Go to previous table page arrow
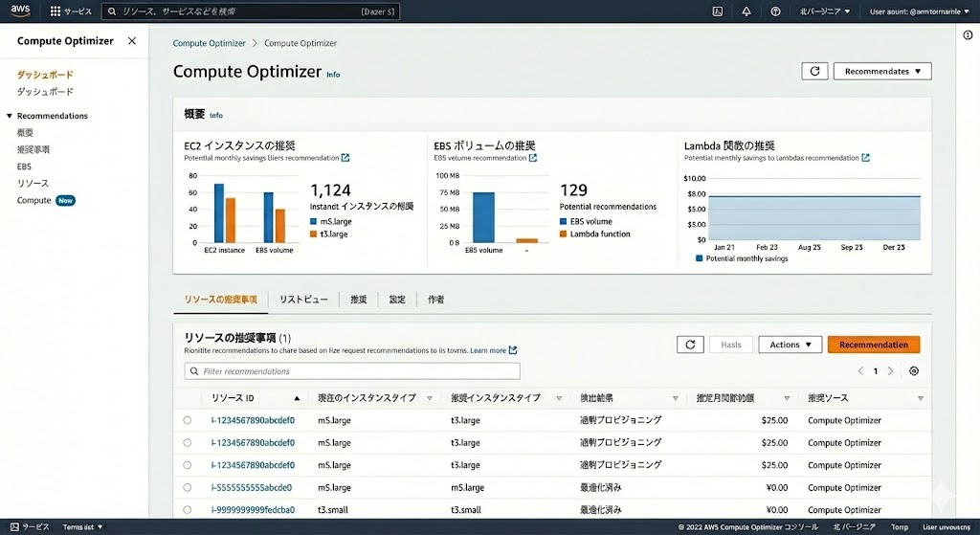Image resolution: width=980 pixels, height=535 pixels. [x=860, y=371]
